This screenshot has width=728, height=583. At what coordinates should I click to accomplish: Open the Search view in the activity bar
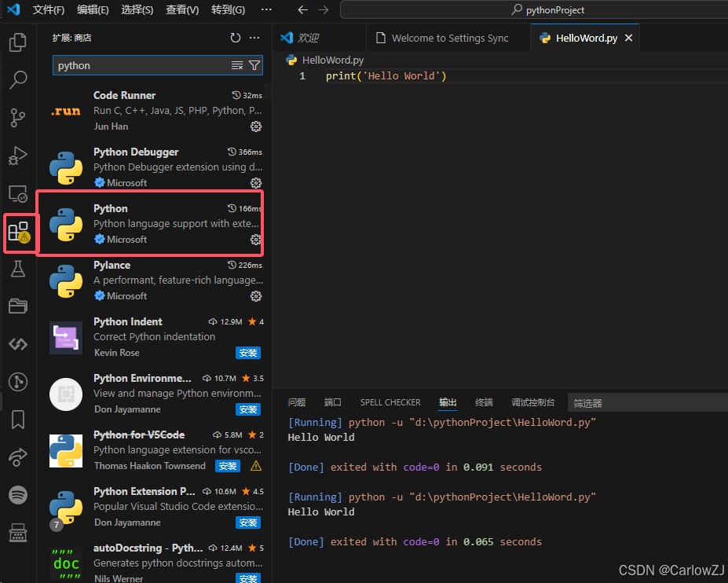pos(18,80)
